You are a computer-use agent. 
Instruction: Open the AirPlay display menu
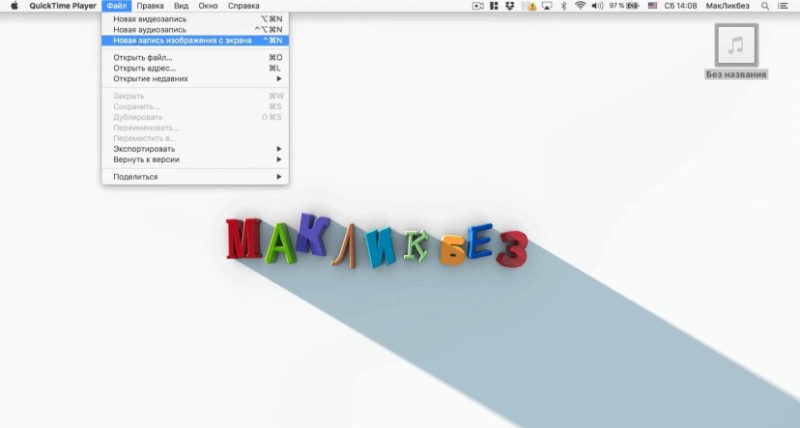tap(547, 6)
